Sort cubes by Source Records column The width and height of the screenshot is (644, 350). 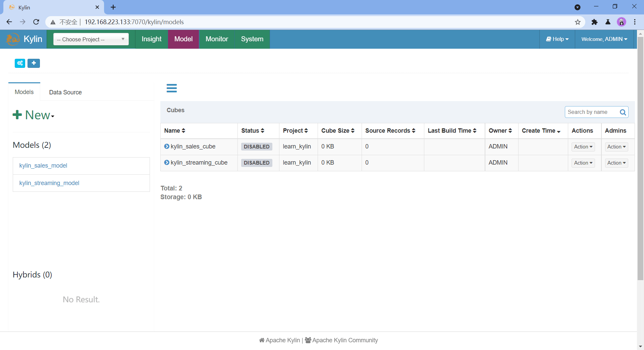[x=390, y=131]
